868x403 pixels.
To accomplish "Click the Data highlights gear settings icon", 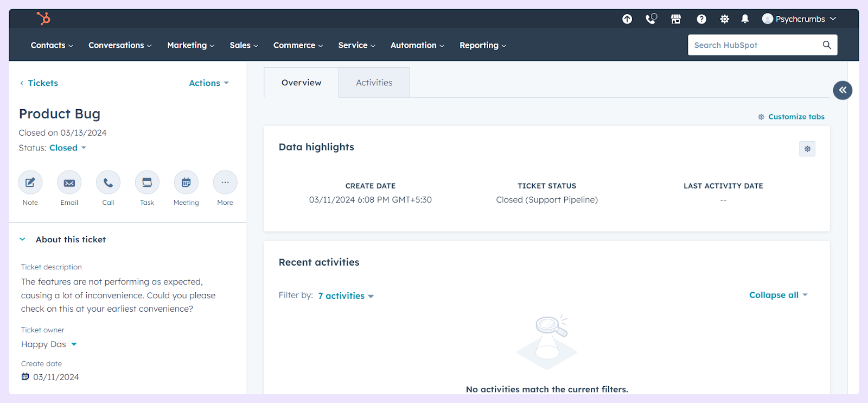I will pyautogui.click(x=807, y=149).
